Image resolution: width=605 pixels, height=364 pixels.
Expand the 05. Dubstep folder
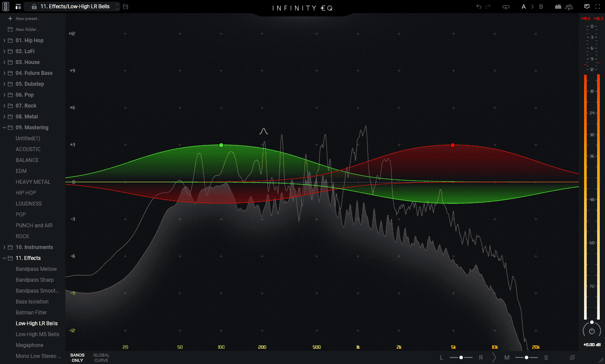click(4, 84)
